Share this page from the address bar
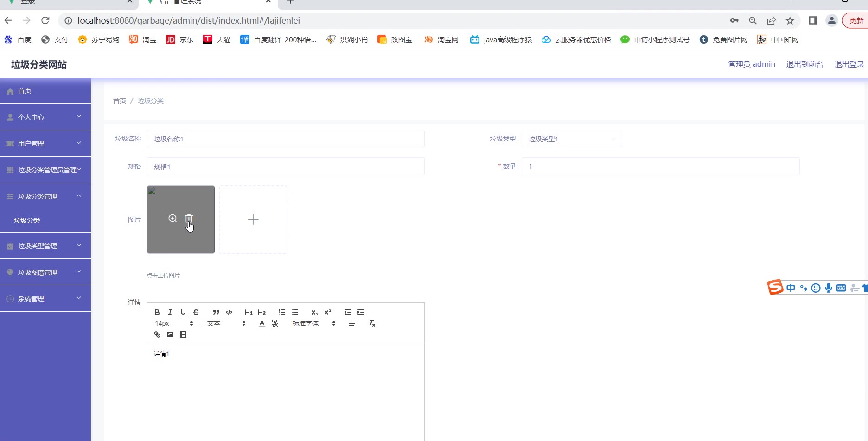 [772, 20]
